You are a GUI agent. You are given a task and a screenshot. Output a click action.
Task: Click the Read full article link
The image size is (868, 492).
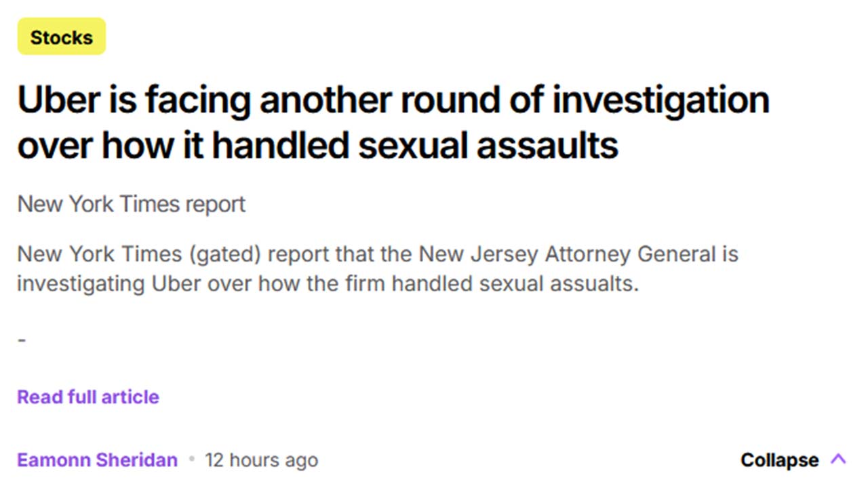tap(88, 397)
